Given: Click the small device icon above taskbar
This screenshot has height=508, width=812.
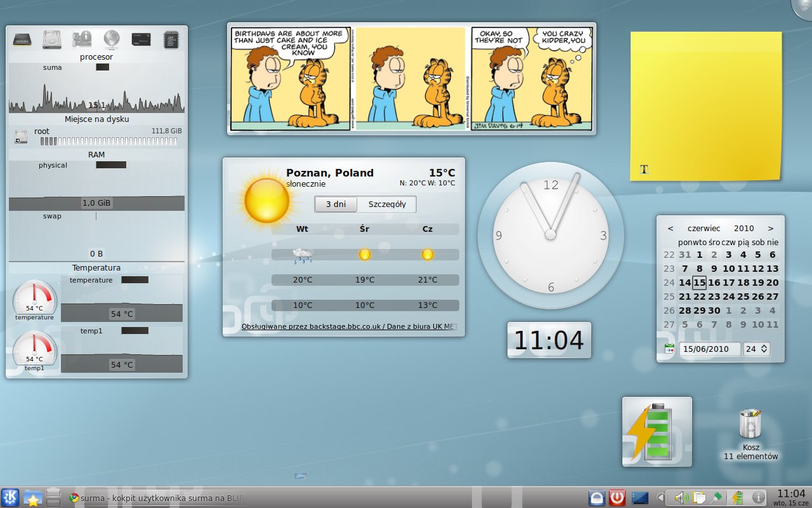Looking at the screenshot, I should click(301, 476).
